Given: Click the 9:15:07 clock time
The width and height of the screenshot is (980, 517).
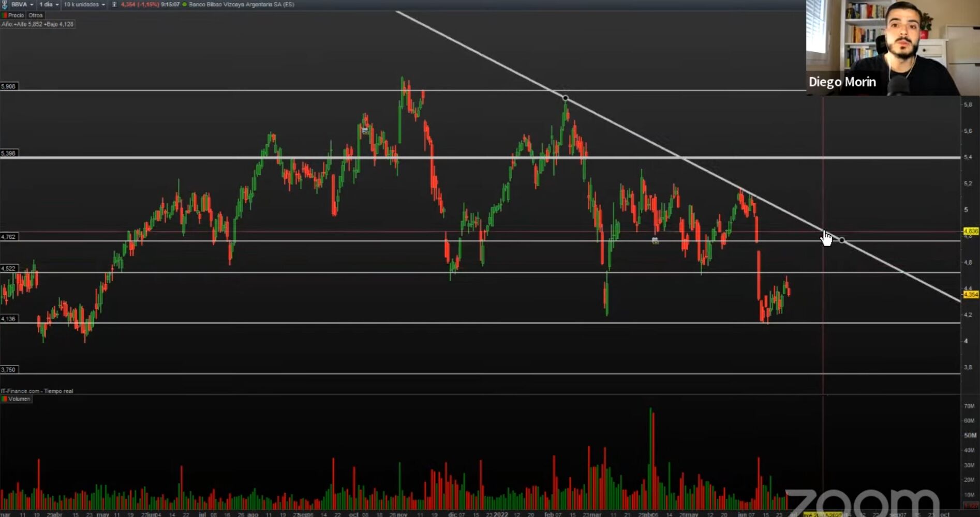Looking at the screenshot, I should 170,4.
